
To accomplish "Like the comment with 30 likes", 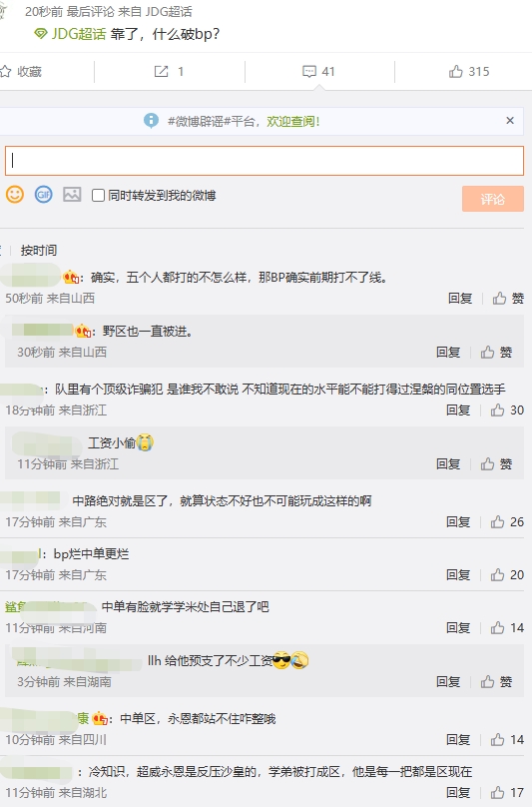I will pos(497,410).
